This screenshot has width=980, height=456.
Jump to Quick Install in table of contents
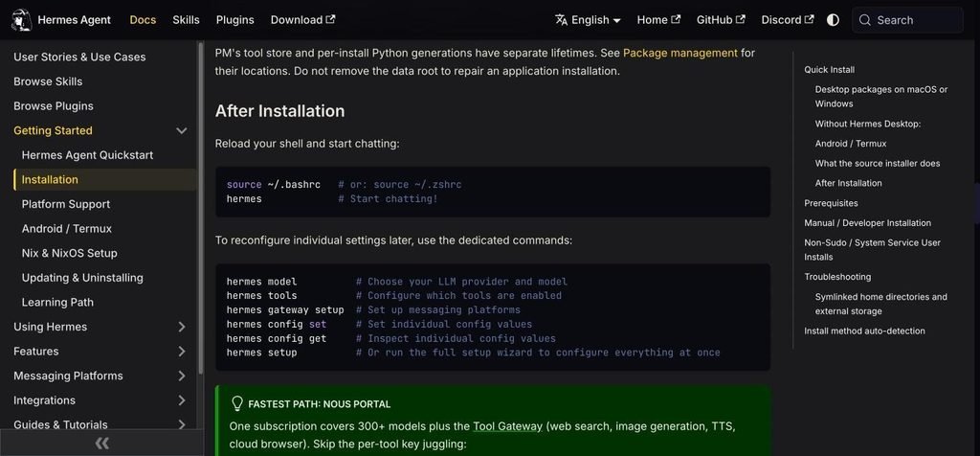(x=830, y=69)
